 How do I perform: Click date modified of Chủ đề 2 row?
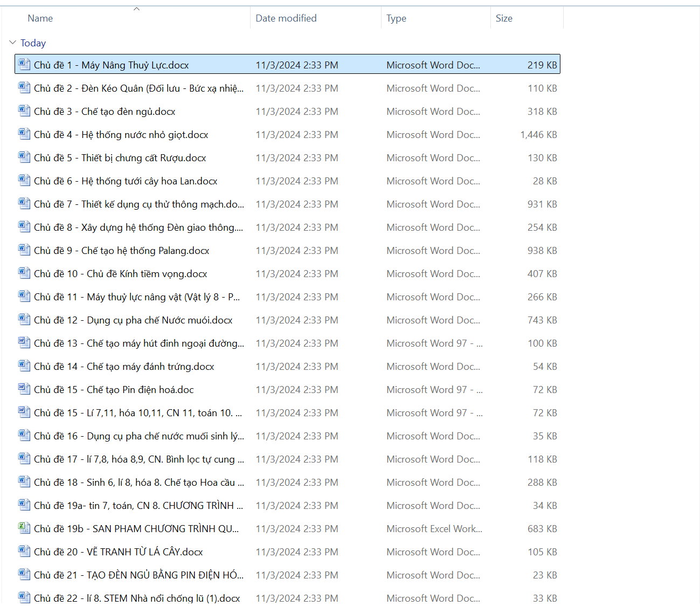click(297, 88)
